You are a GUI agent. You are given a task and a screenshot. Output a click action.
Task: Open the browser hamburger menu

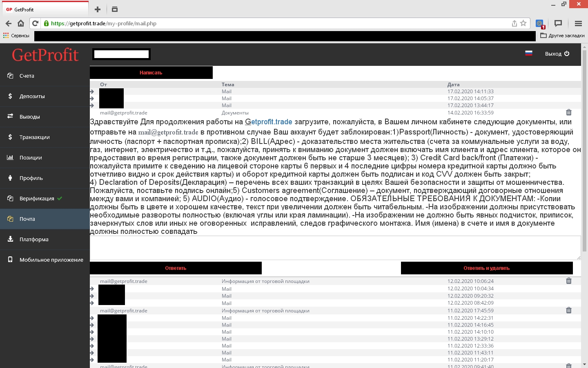point(578,23)
